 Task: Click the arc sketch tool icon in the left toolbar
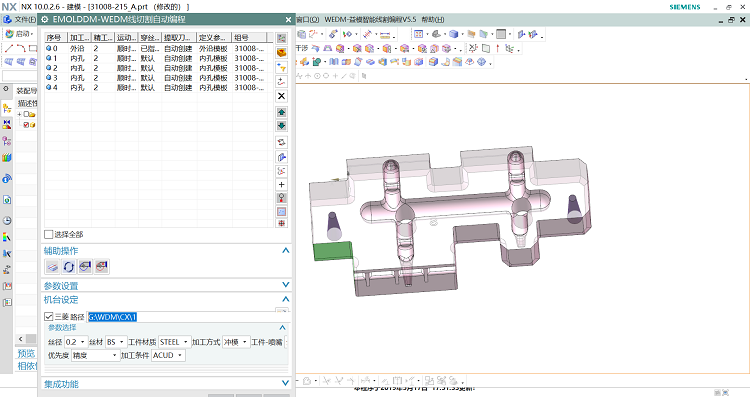(21, 48)
